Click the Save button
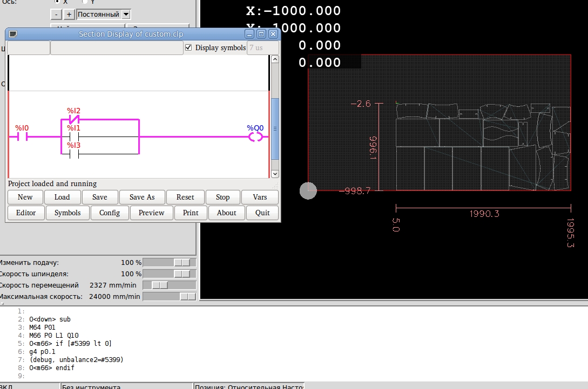The image size is (588, 389). coord(100,197)
